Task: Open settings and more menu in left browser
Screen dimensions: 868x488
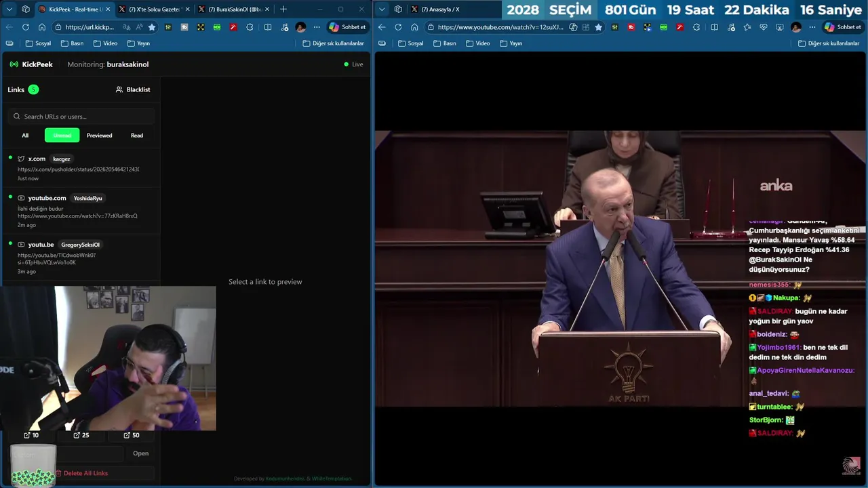Action: (x=317, y=27)
